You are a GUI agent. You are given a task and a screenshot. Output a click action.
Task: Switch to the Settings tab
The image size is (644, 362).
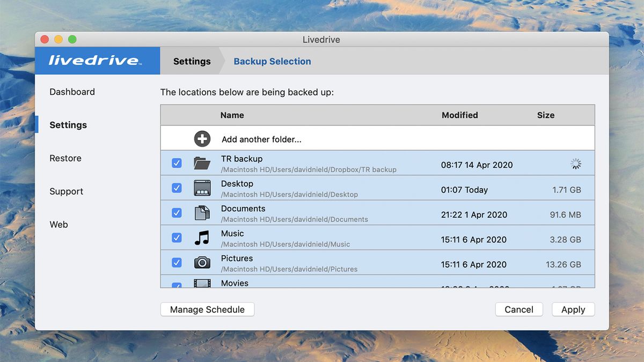tap(191, 61)
